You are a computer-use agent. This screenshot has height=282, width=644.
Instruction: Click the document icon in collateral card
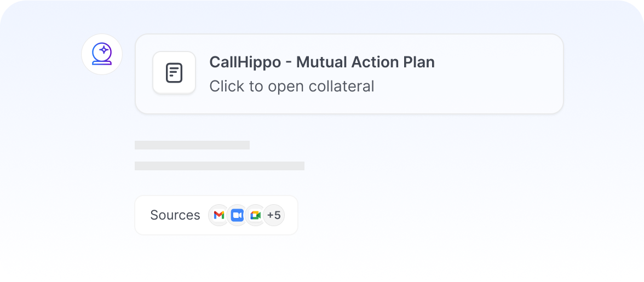(174, 73)
